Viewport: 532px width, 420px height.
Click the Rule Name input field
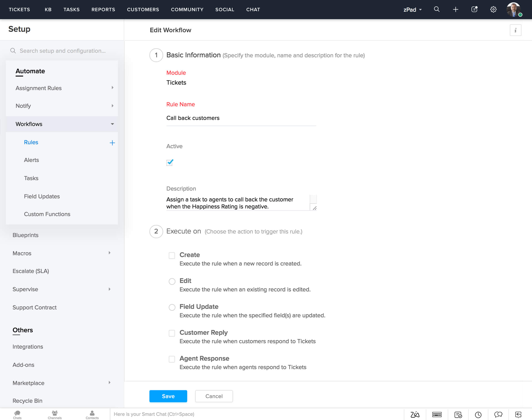[241, 117]
